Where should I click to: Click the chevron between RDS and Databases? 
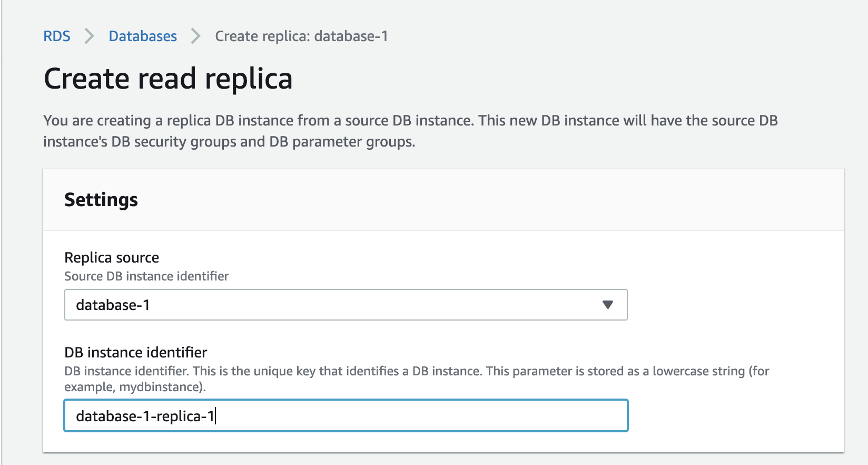pyautogui.click(x=90, y=36)
